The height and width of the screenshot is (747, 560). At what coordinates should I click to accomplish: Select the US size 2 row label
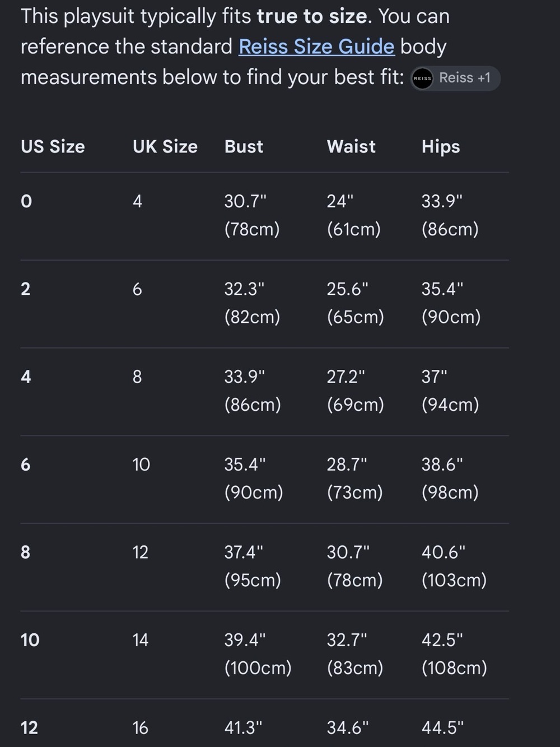click(26, 289)
